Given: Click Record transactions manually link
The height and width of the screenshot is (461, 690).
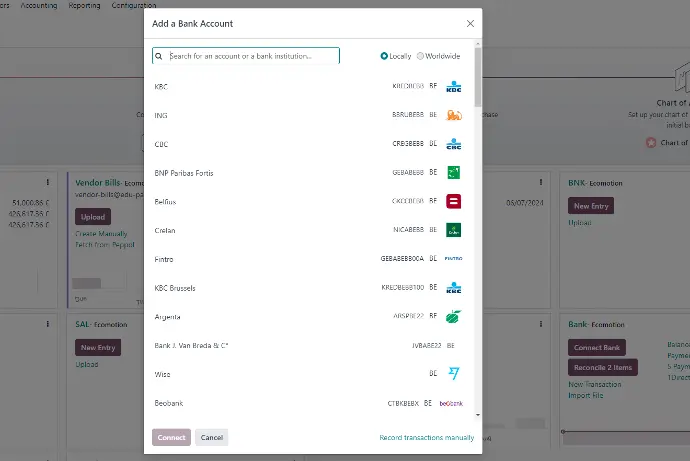Looking at the screenshot, I should (426, 438).
